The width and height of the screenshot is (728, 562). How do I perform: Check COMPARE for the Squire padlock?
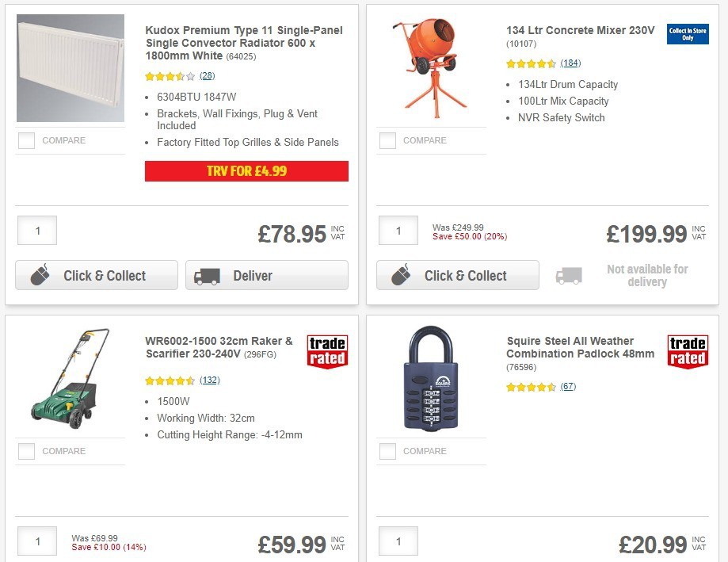pyautogui.click(x=387, y=451)
